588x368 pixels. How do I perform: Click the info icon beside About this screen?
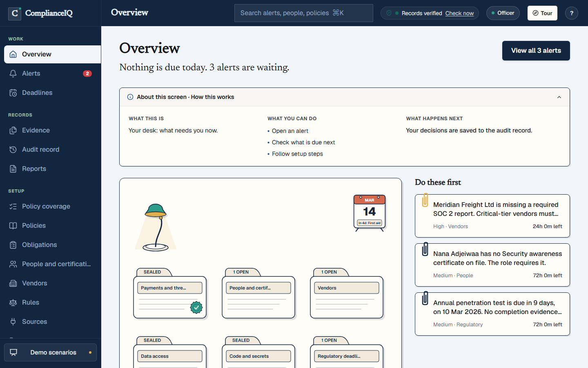coord(130,97)
